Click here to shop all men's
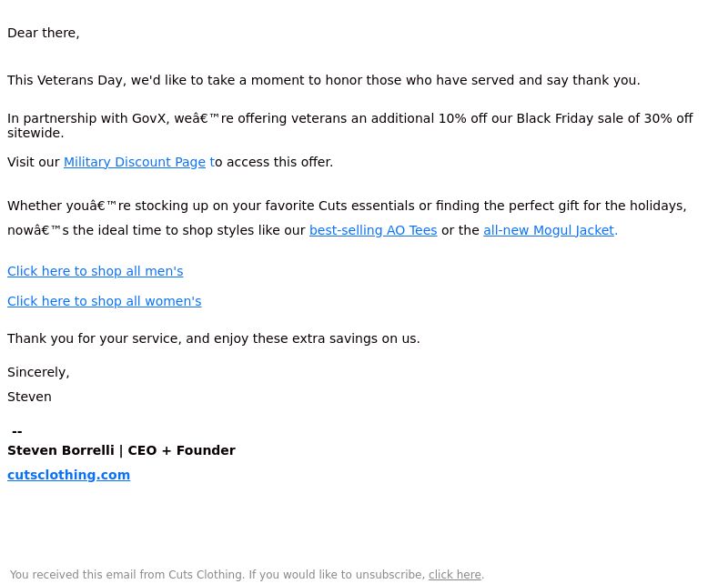This screenshot has height=584, width=728. click(96, 271)
